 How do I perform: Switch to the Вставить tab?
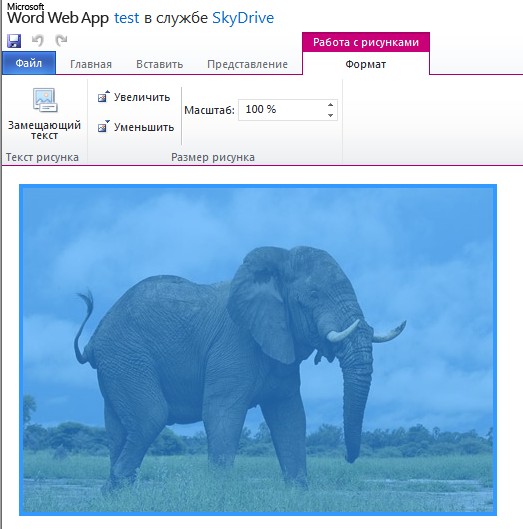[160, 64]
